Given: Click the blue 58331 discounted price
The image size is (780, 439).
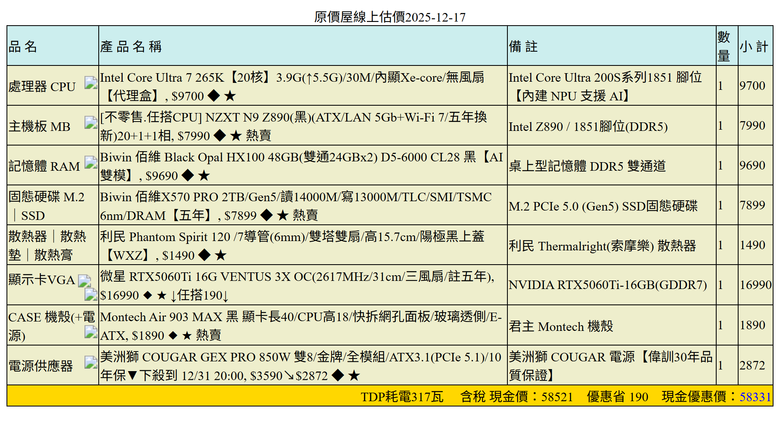Looking at the screenshot, I should (755, 397).
